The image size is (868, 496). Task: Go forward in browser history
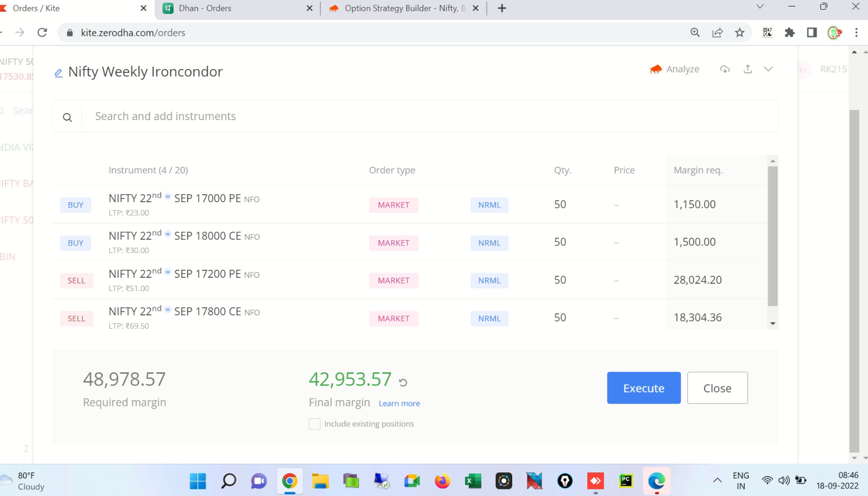point(20,33)
